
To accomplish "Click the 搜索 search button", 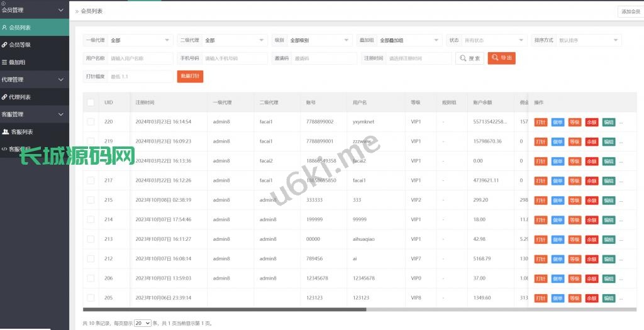I will click(469, 58).
